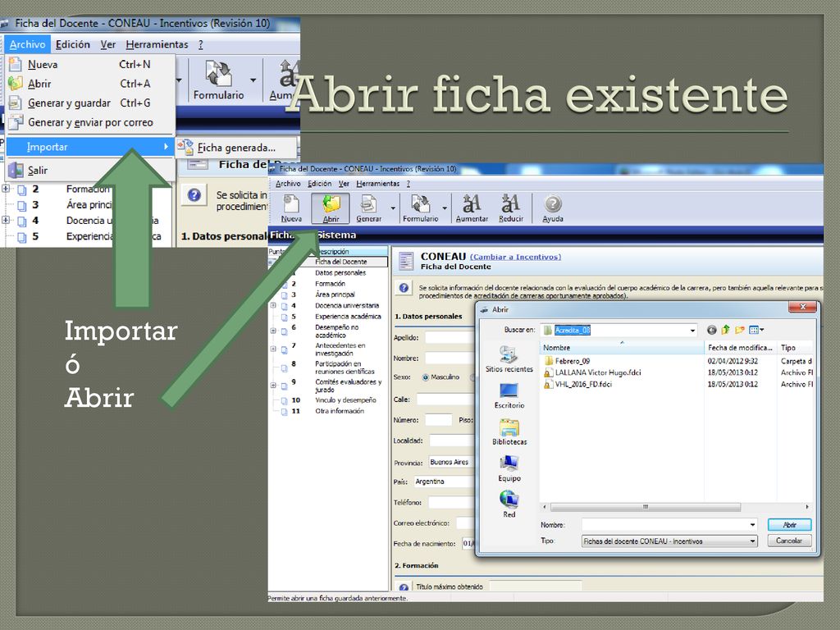This screenshot has width=840, height=630.
Task: Select Bibliotecas in the places bar
Action: [509, 431]
